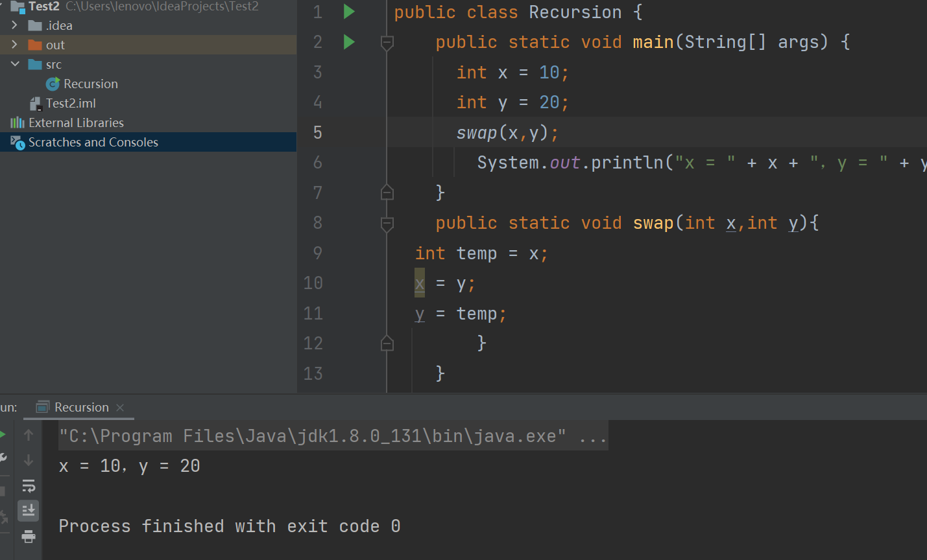Fold swap method end marker at line 12
Viewport: 927px width, 560px height.
pyautogui.click(x=387, y=343)
